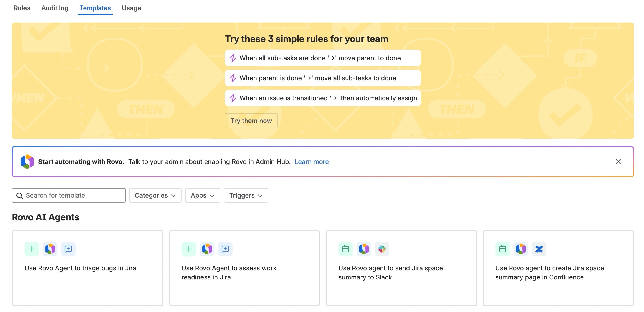This screenshot has width=644, height=312.
Task: Open the Usage tab
Action: 131,8
